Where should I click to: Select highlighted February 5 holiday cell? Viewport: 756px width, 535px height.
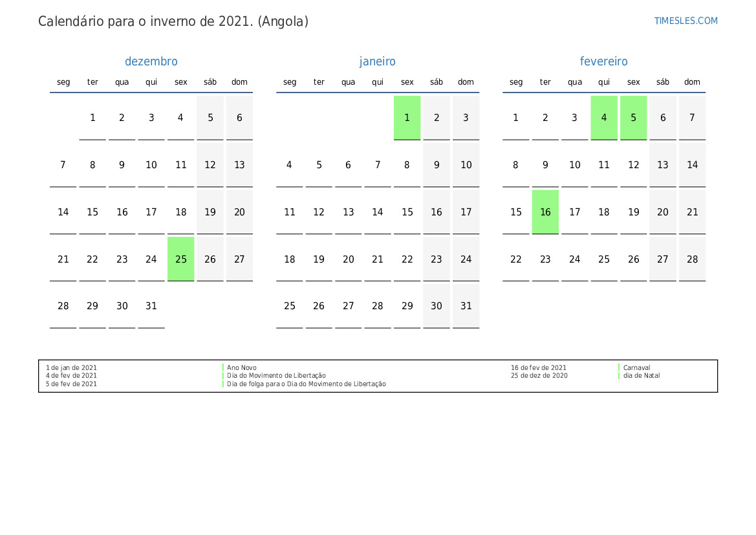click(633, 118)
